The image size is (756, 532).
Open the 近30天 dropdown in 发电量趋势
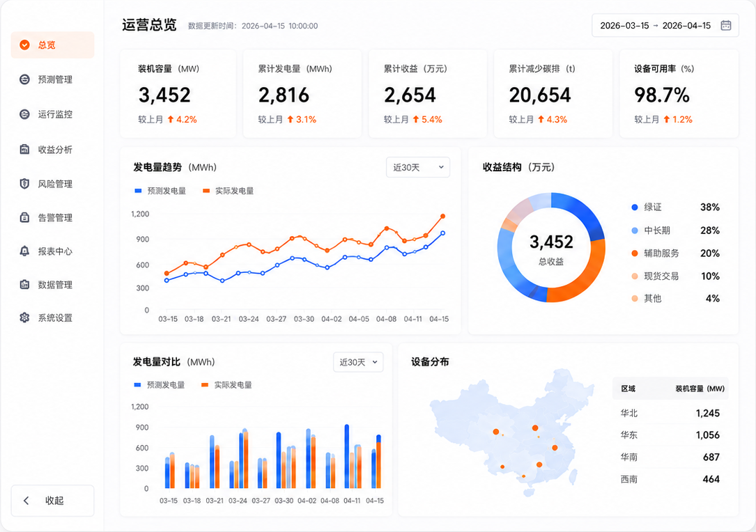pyautogui.click(x=418, y=167)
